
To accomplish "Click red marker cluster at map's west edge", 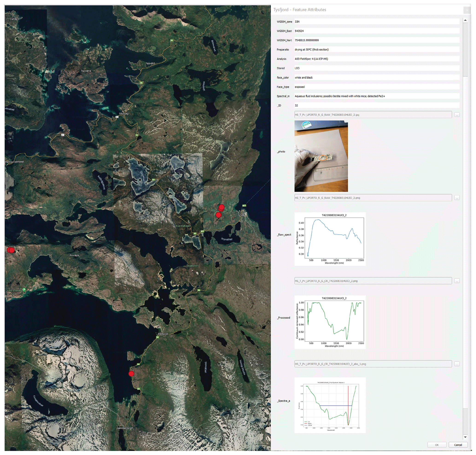I will [x=11, y=250].
